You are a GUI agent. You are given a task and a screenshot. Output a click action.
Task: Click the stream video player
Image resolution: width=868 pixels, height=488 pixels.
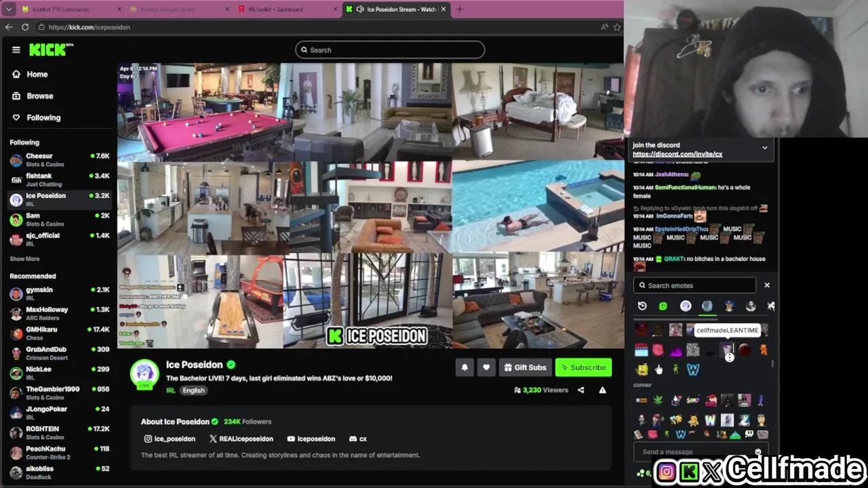tap(370, 206)
